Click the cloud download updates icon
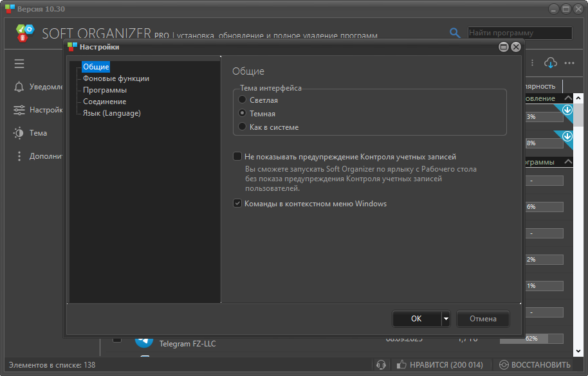Screen dimensions: 588x376 click(x=551, y=63)
